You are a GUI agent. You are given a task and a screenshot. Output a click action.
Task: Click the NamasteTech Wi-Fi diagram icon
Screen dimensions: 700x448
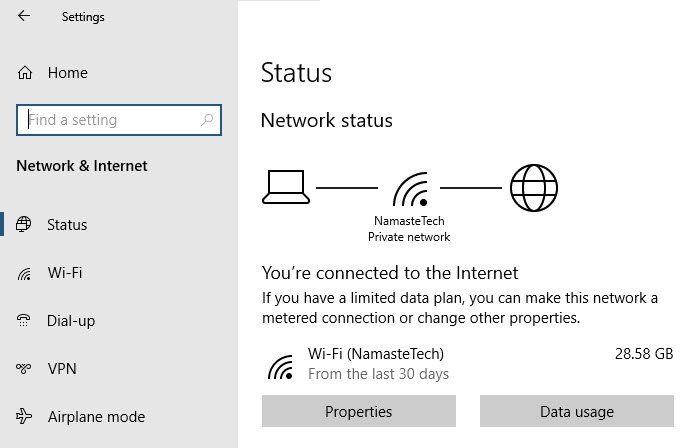[x=410, y=189]
